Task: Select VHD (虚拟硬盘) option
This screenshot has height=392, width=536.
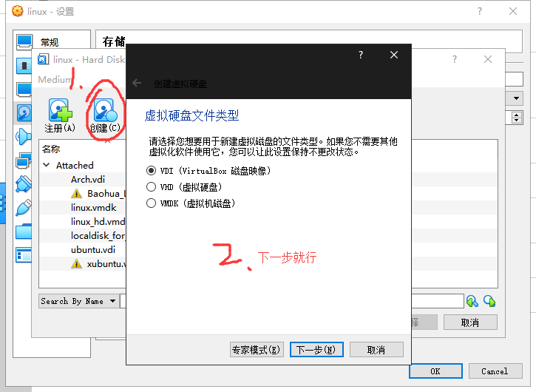Action: [x=152, y=187]
